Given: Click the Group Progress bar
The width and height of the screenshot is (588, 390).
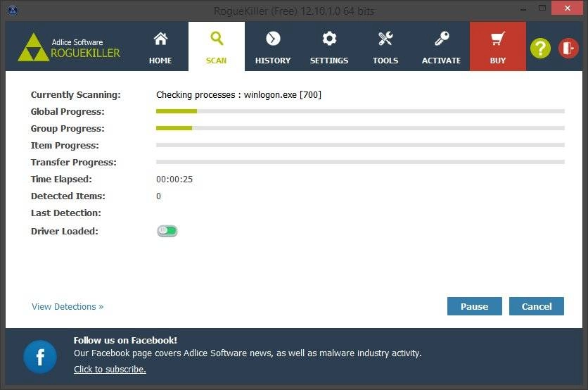Looking at the screenshot, I should click(360, 128).
